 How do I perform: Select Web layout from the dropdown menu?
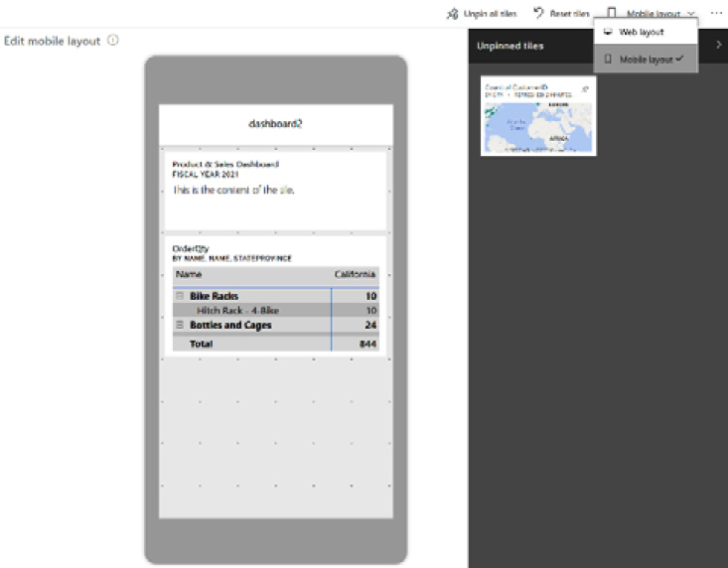642,32
